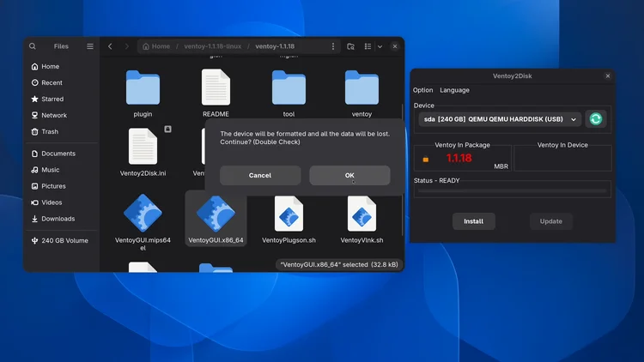This screenshot has width=644, height=362.
Task: Open 240 GB Volume in sidebar
Action: point(62,240)
